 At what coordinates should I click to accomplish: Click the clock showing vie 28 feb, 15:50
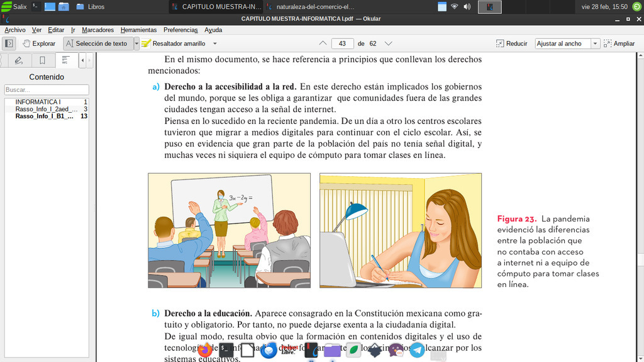(x=604, y=6)
